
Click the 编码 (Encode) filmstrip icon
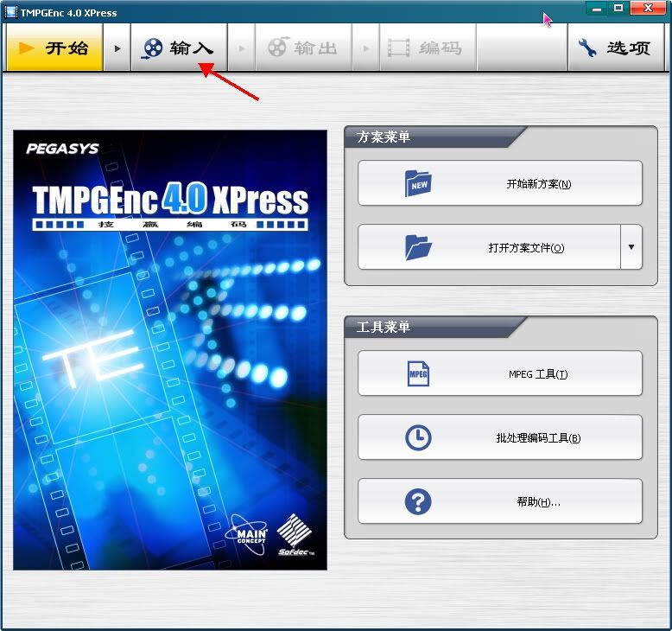click(x=398, y=48)
